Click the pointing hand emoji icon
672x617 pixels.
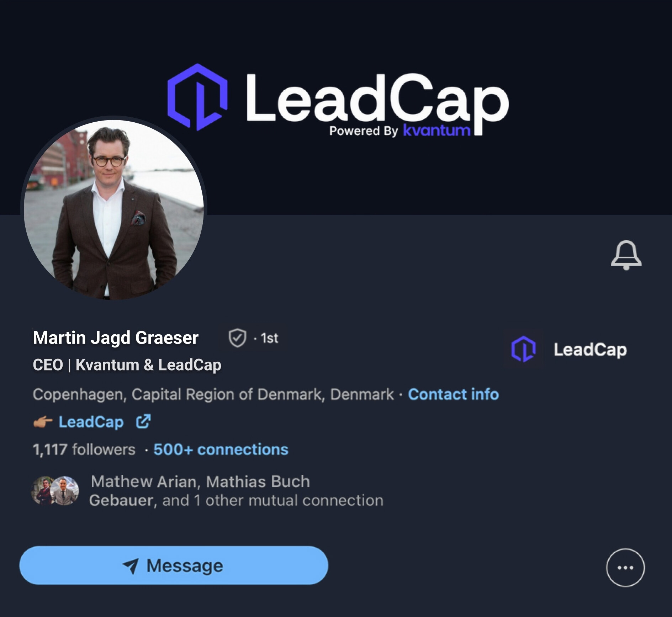coord(43,422)
